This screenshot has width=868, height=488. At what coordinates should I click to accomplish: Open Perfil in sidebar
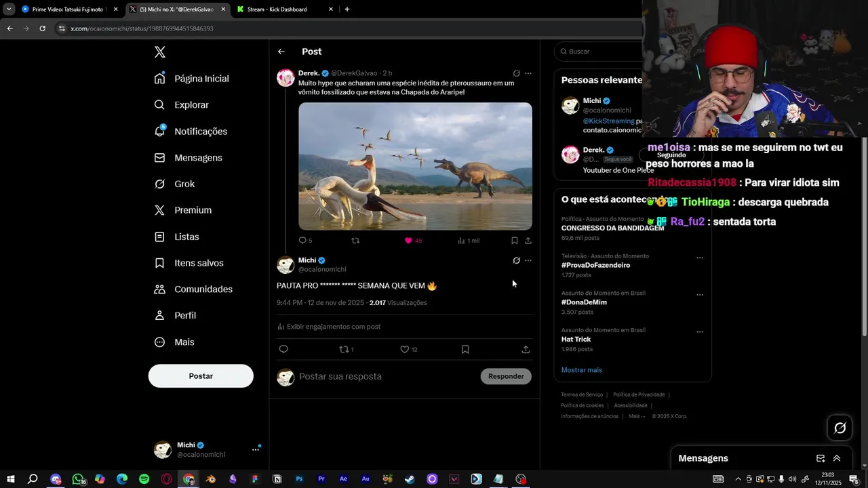click(176, 316)
